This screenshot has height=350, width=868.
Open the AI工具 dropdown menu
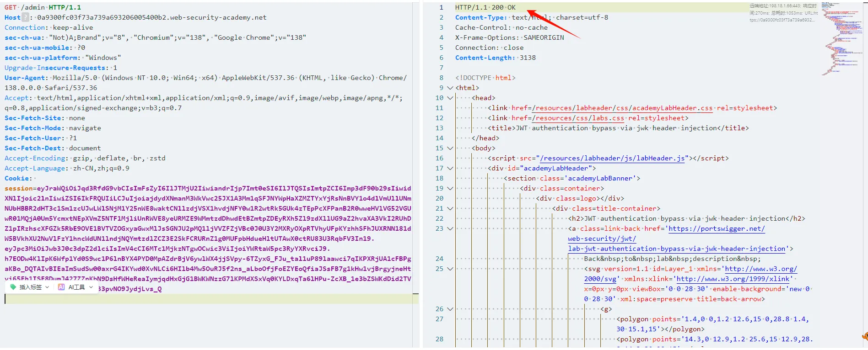[x=75, y=287]
